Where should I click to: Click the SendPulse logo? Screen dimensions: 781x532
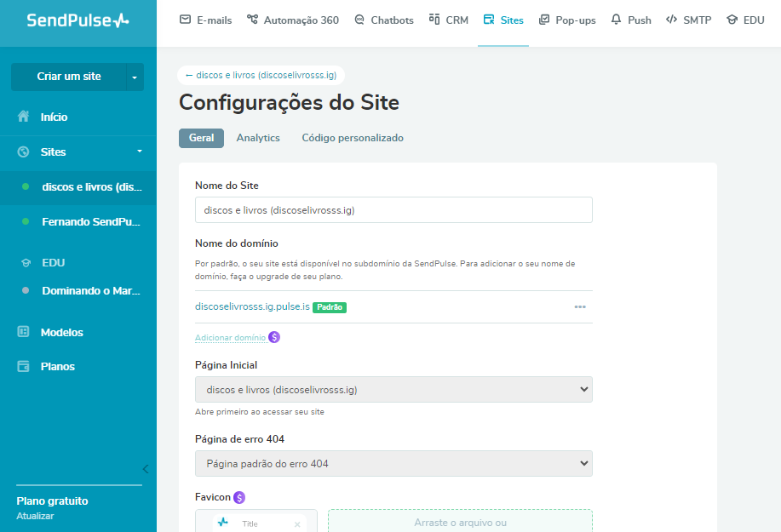point(78,20)
